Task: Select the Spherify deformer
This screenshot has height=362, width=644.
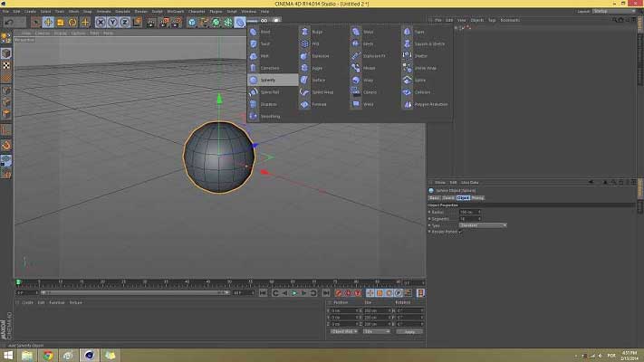Action: 269,80
